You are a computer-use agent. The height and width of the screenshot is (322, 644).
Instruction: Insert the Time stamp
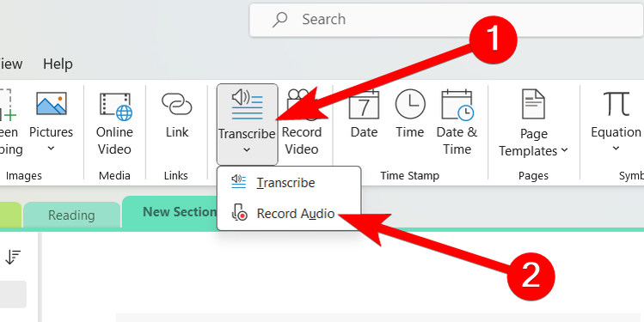[410, 114]
